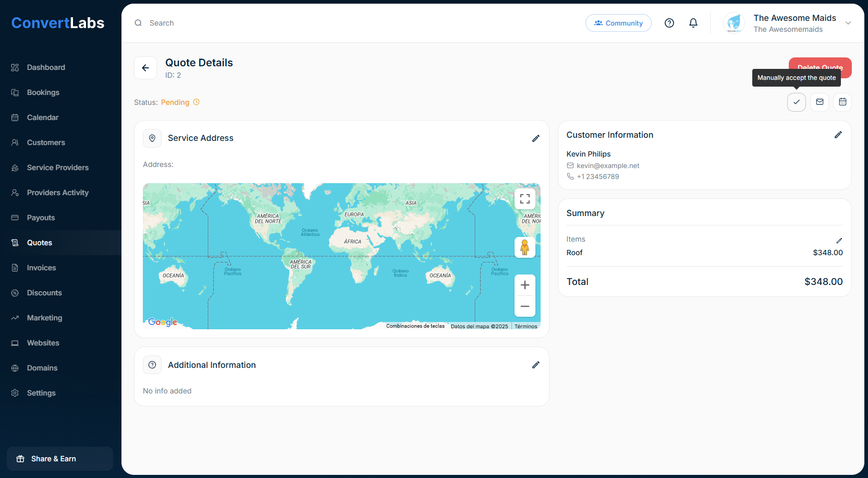Open notifications bell icon
The width and height of the screenshot is (868, 478).
click(x=693, y=23)
